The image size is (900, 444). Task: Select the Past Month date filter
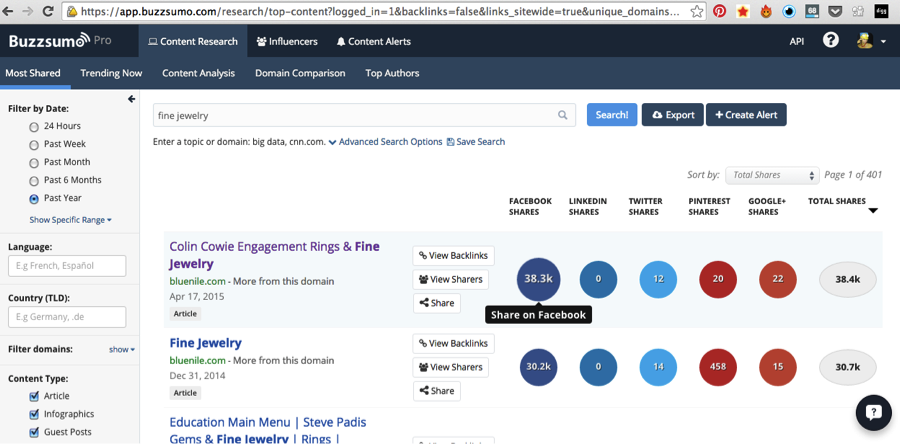coord(34,162)
